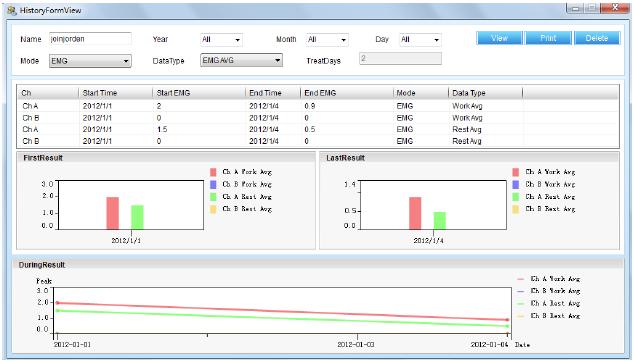Click the green bar in LastResult chart

click(x=440, y=221)
